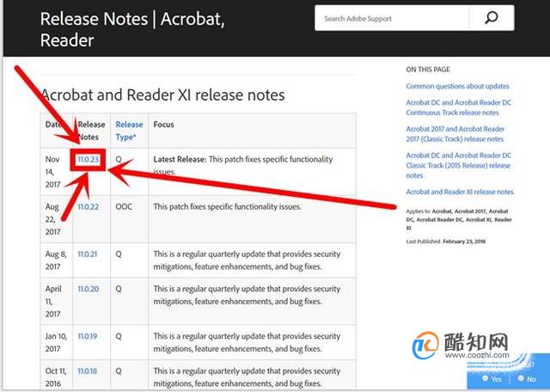Select the Yes feedback radio button
The height and width of the screenshot is (392, 550).
[x=486, y=378]
